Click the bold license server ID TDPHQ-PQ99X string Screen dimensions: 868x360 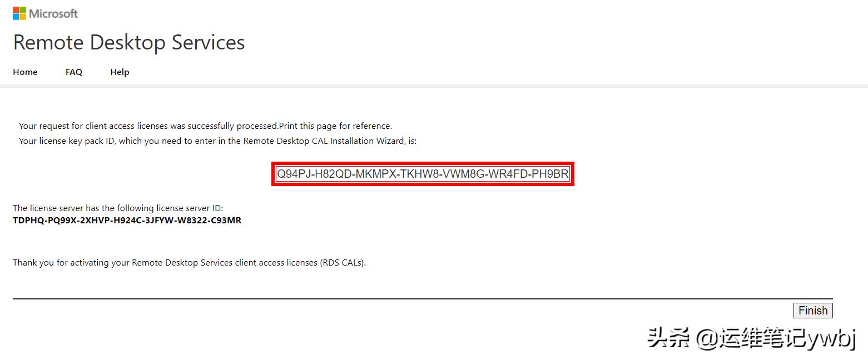[127, 220]
